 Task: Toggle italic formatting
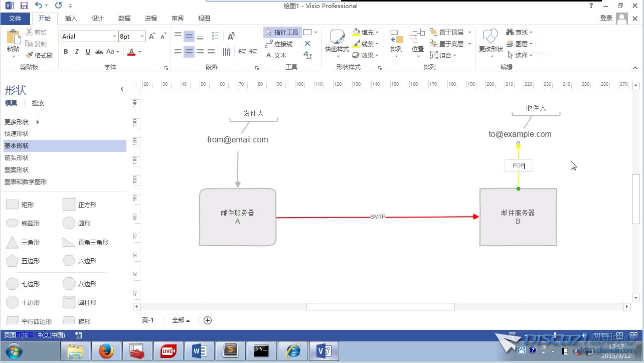point(77,52)
